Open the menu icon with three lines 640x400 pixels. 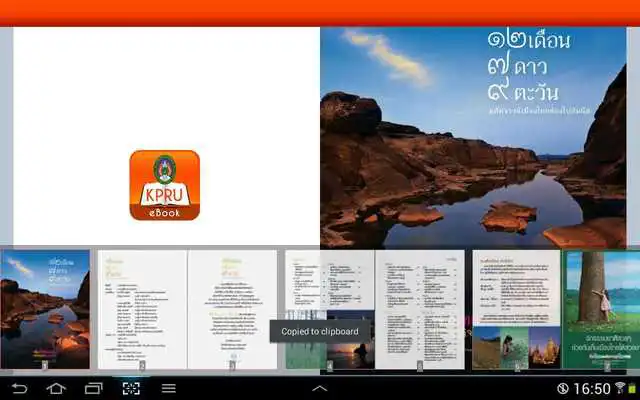168,388
